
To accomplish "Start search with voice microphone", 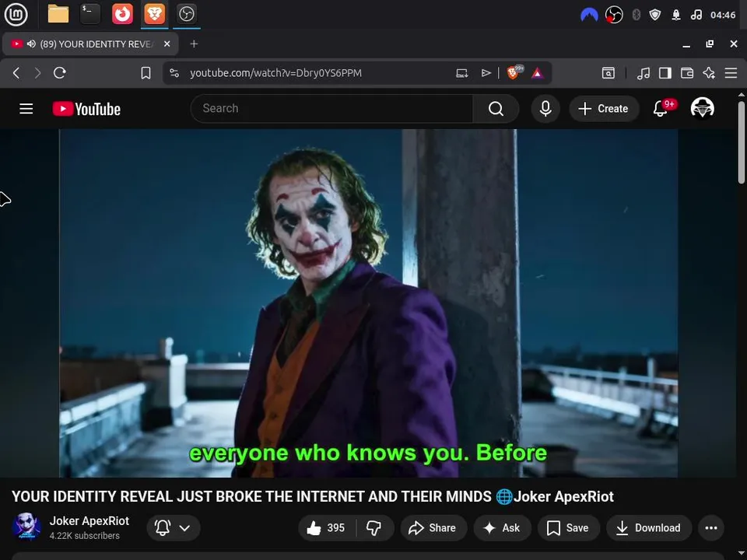I will (x=545, y=109).
